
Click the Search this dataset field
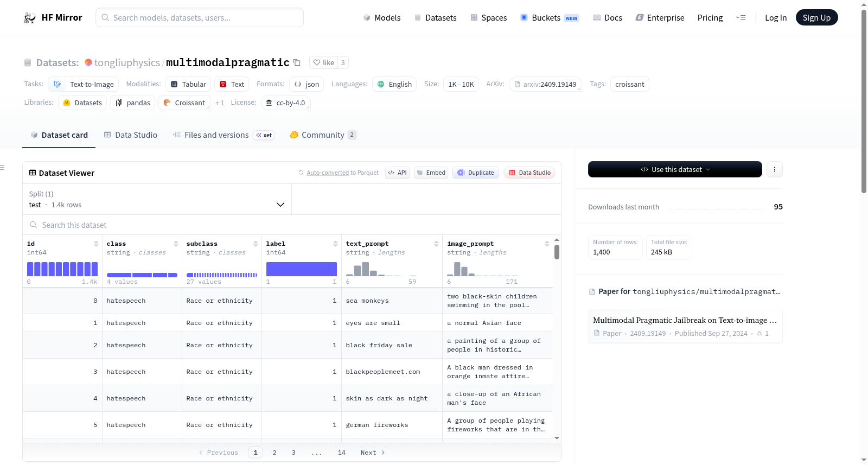click(292, 225)
